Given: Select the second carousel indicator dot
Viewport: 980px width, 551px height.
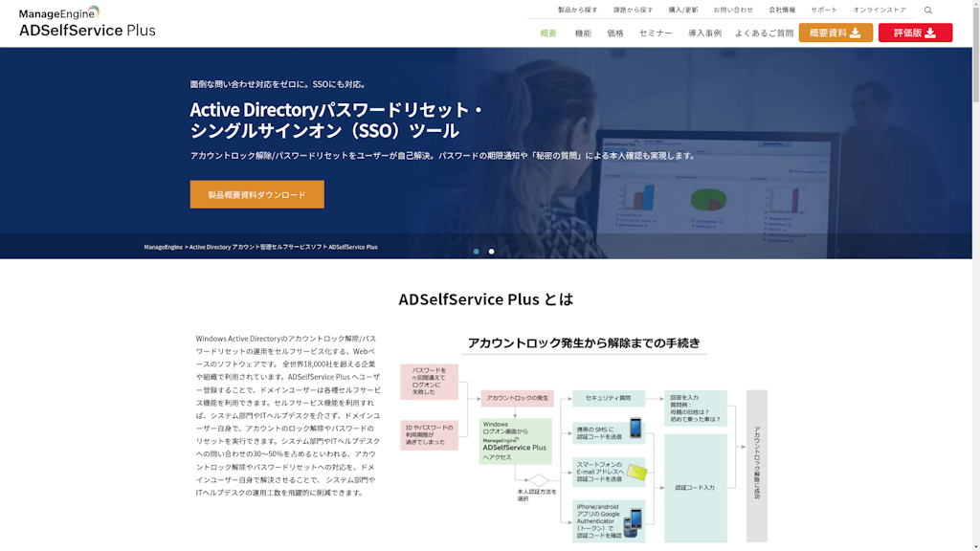Looking at the screenshot, I should point(491,251).
